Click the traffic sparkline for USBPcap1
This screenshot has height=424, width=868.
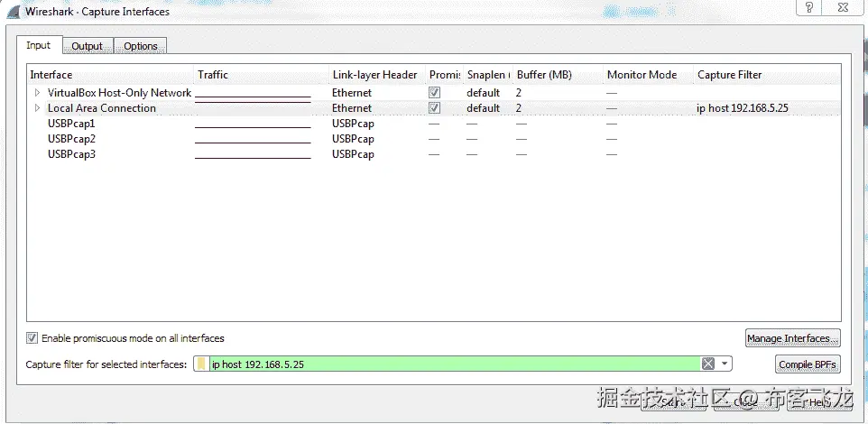(253, 128)
